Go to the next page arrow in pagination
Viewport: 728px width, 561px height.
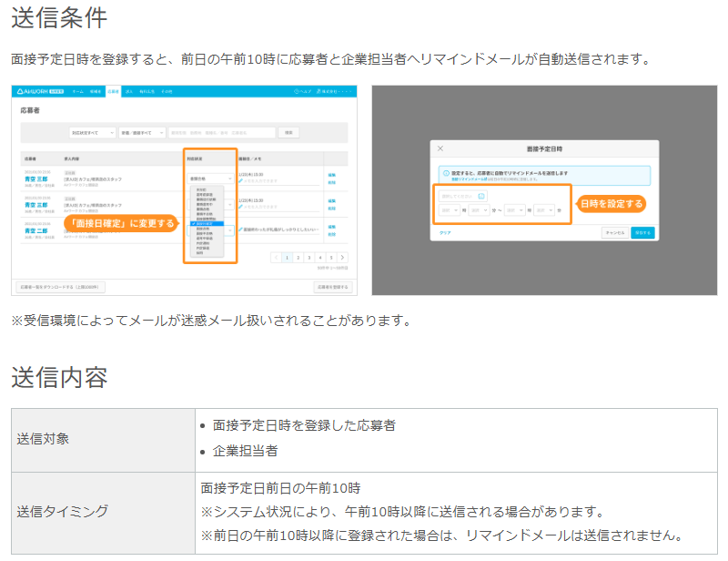coord(343,257)
